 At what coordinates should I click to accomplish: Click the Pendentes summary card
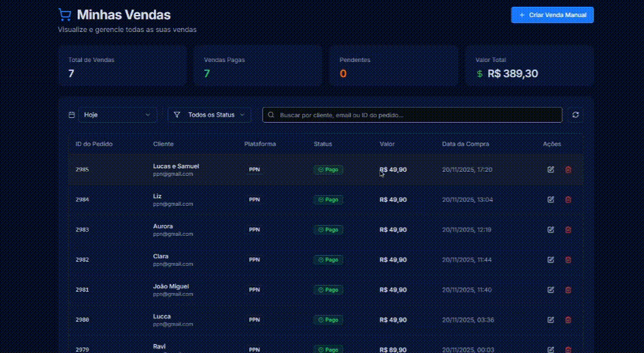[x=393, y=66]
